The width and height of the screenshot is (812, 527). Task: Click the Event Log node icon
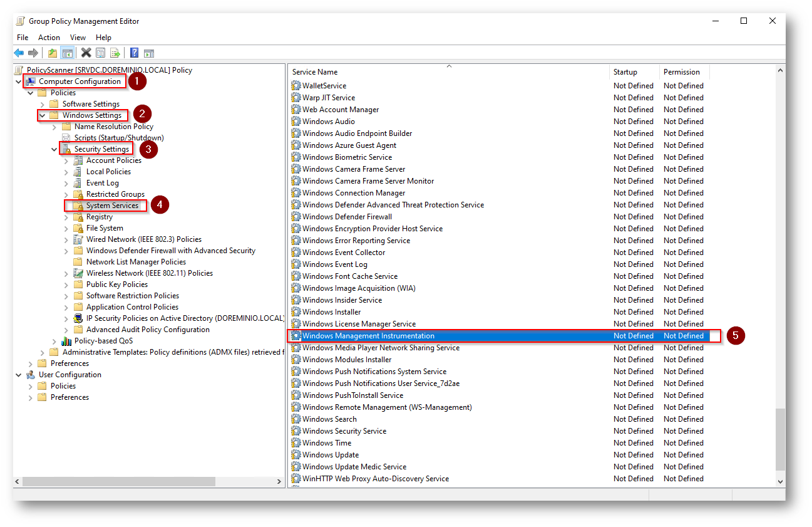click(x=78, y=183)
